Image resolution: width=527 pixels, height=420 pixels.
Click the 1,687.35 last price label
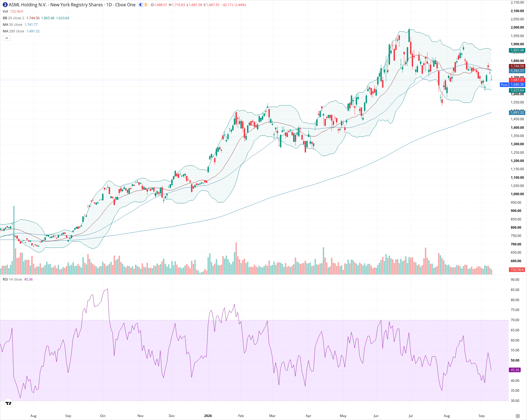[517, 80]
